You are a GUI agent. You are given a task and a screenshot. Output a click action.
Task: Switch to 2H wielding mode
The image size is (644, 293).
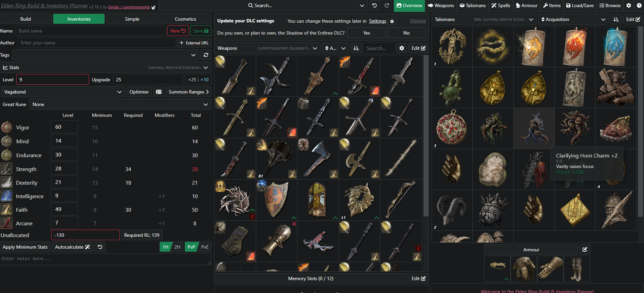(177, 247)
